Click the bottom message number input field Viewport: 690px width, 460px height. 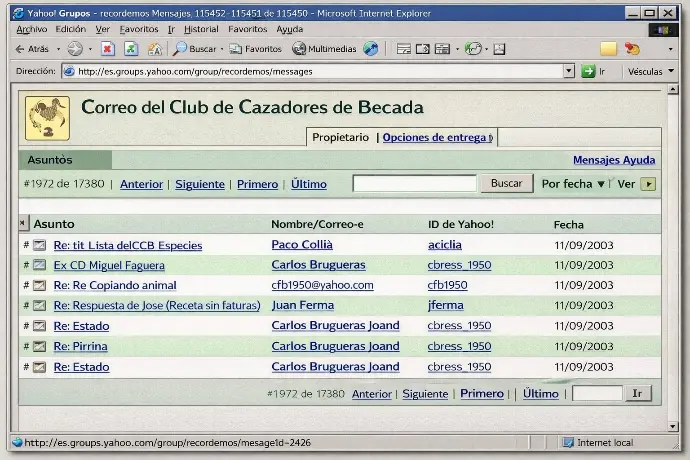pos(597,393)
